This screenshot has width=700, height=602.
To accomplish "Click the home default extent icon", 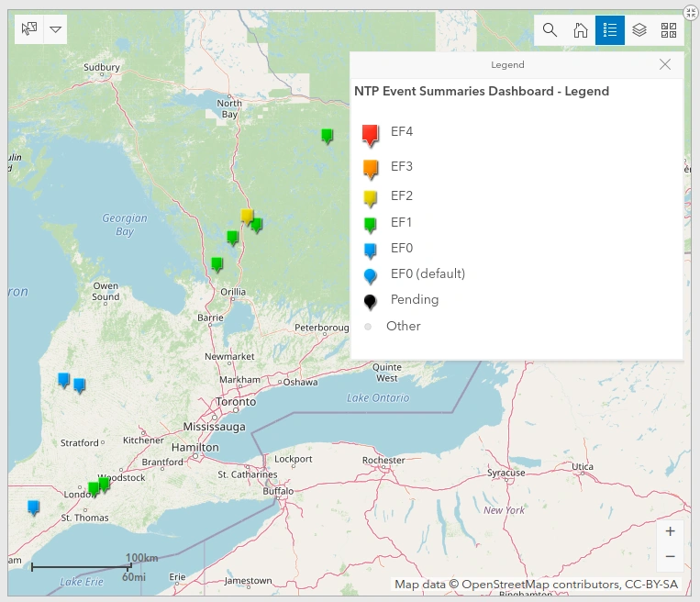I will 581,30.
